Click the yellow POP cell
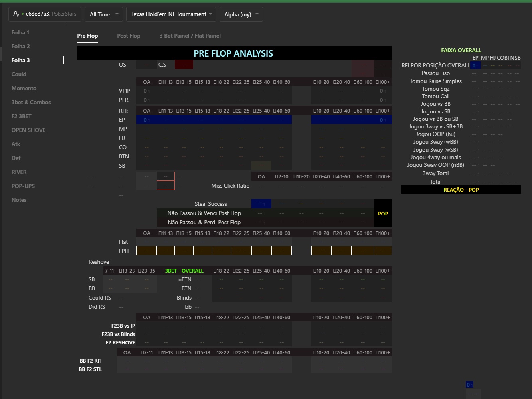 383,213
